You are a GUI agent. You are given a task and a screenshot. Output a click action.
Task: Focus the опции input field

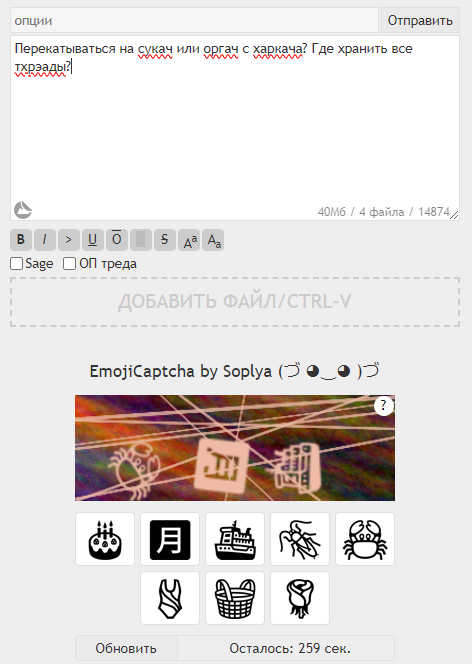194,20
